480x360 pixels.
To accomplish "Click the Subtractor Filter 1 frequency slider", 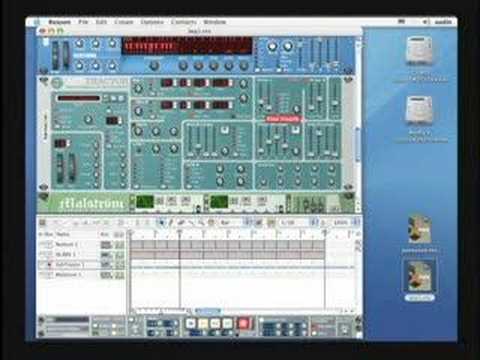I will click(261, 95).
